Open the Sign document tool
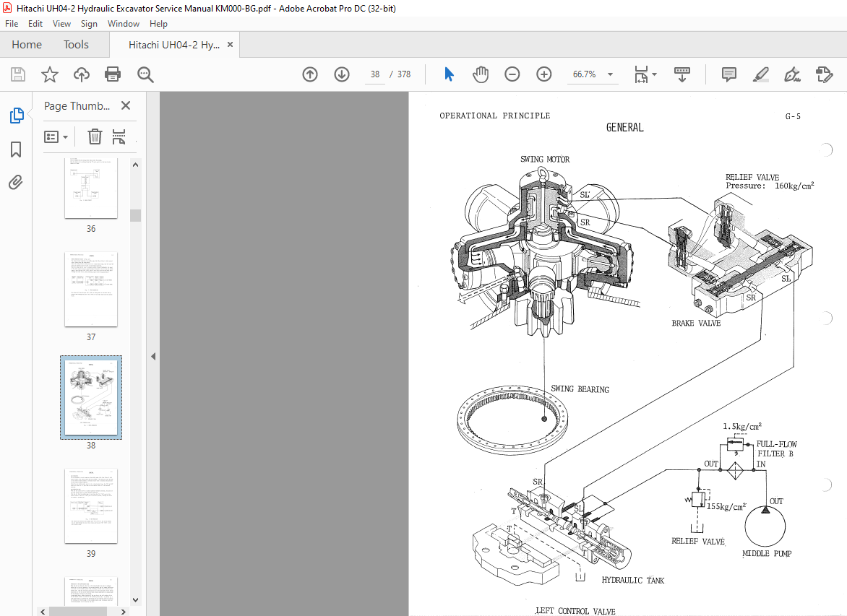This screenshot has height=616, width=847. 793,74
